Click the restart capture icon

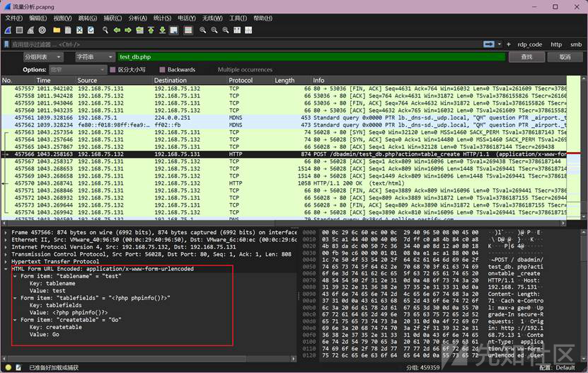(x=30, y=30)
